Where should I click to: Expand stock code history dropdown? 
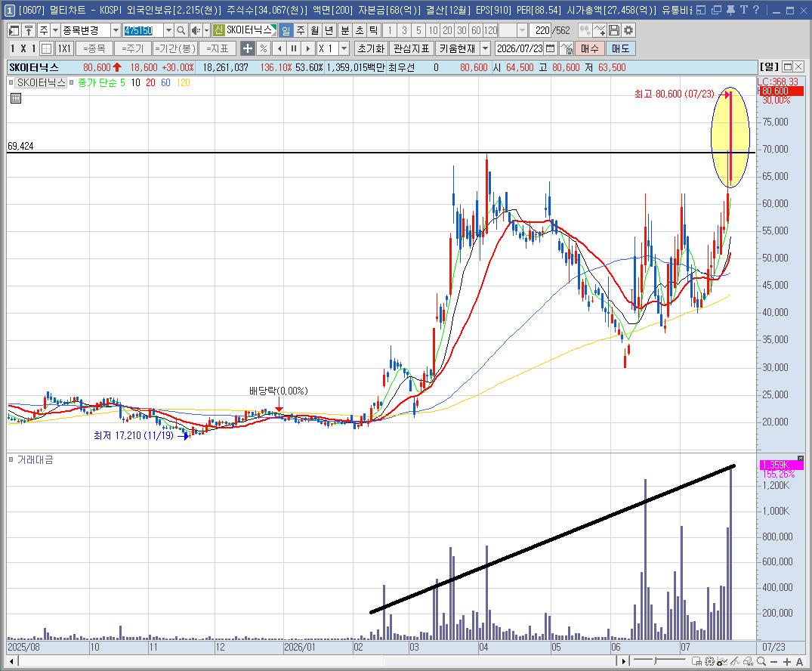coord(168,30)
